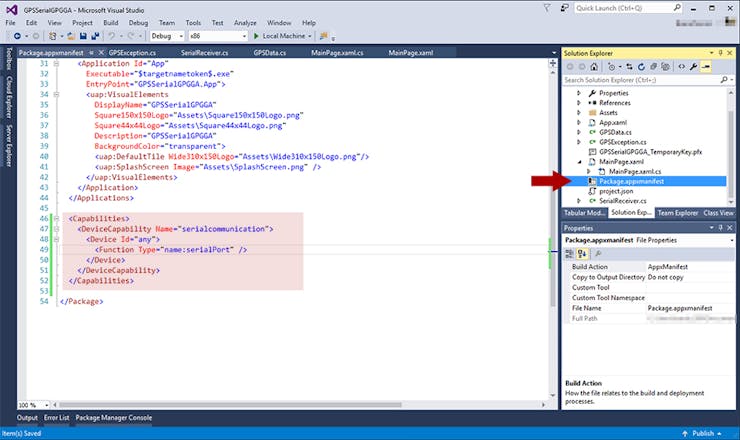Expand the Assets folder node

click(579, 113)
